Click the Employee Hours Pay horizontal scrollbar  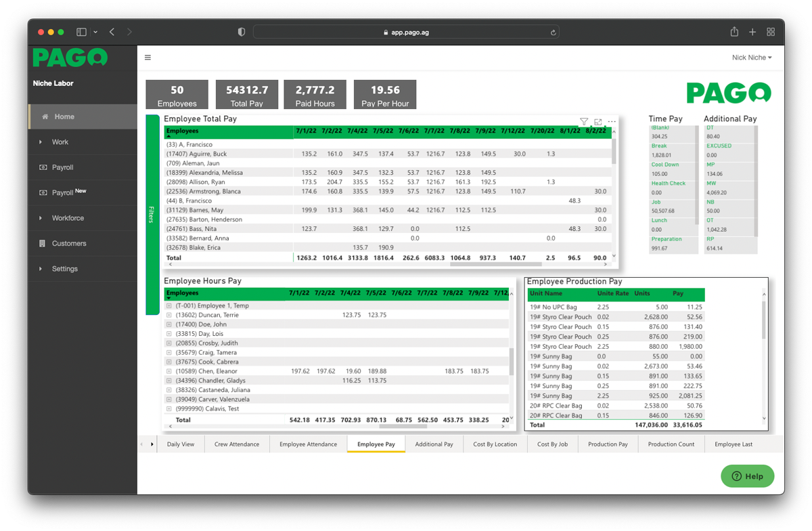coord(403,427)
